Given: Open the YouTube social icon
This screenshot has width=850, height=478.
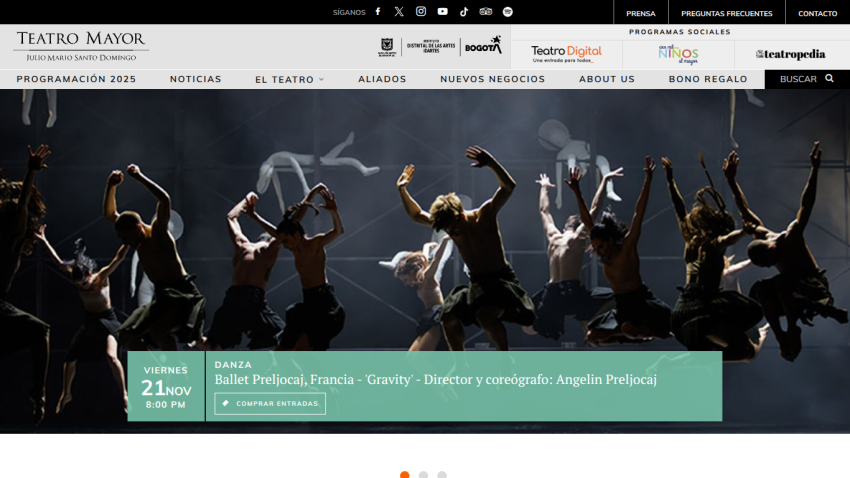Looking at the screenshot, I should (x=442, y=11).
